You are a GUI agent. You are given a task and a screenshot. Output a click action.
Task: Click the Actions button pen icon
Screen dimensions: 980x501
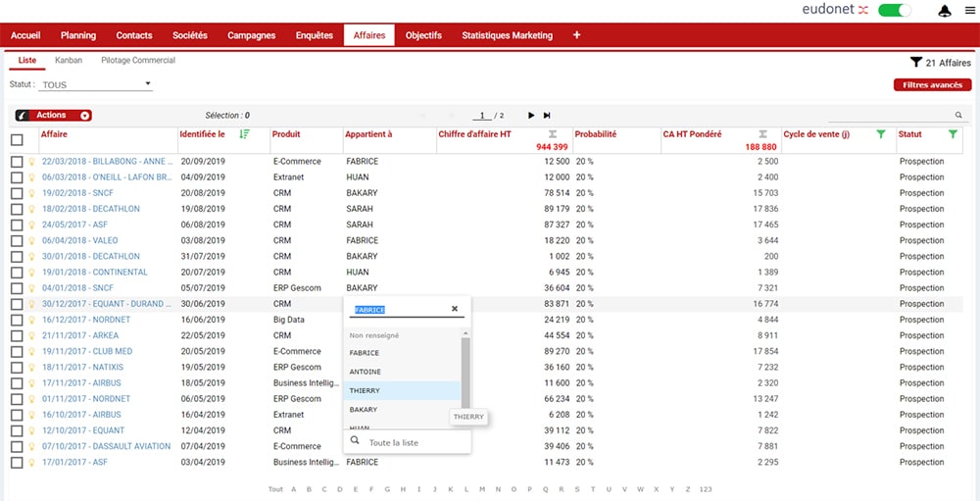[x=24, y=116]
